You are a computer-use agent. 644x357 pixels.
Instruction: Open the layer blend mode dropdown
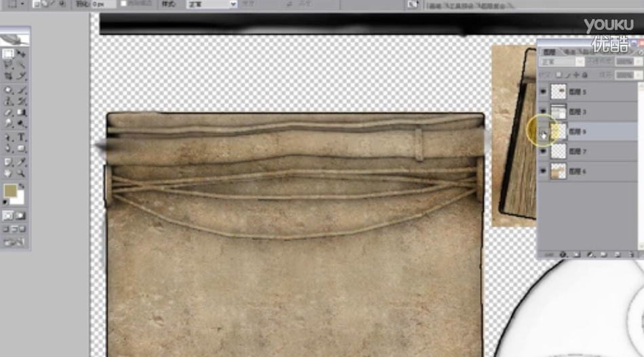(x=561, y=62)
